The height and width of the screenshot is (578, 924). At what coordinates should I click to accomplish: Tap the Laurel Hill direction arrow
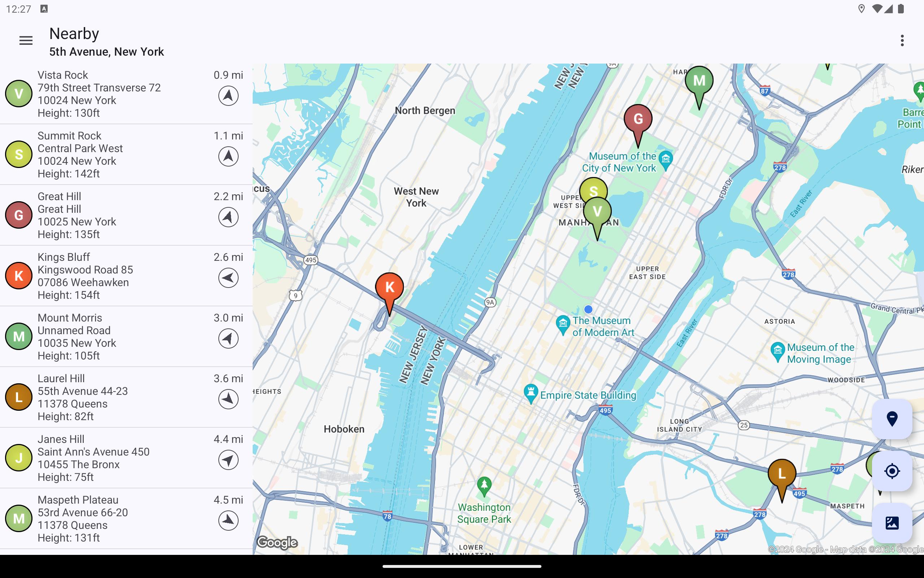point(228,399)
